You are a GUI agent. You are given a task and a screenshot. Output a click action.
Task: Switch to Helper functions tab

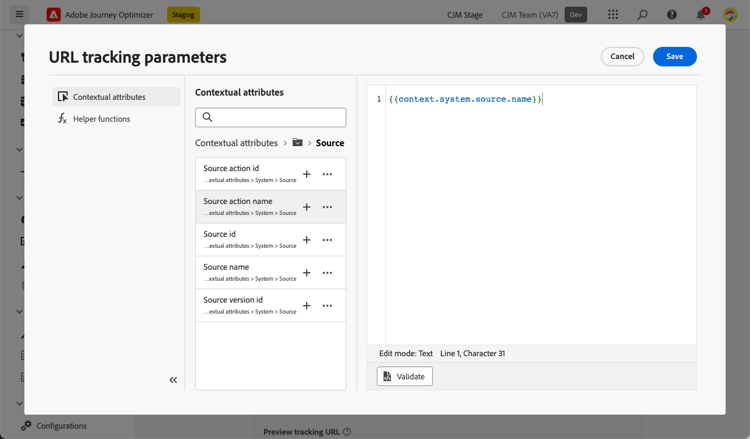click(x=101, y=119)
